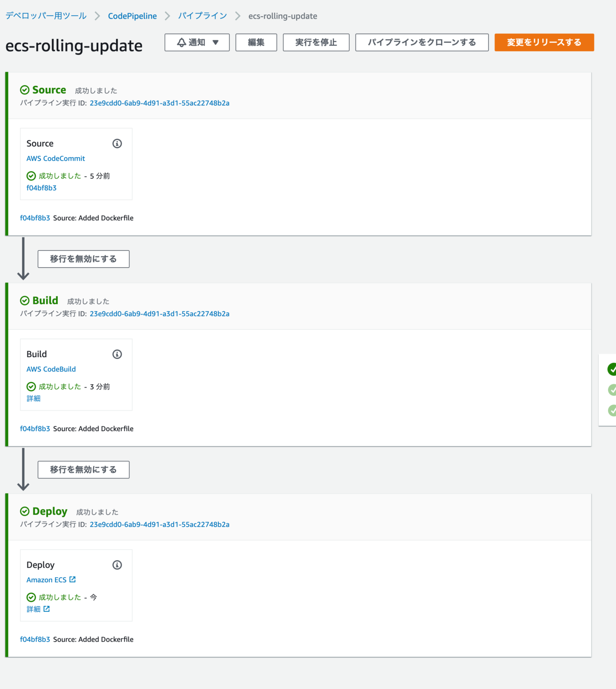Open the Deploy action info icon
616x689 pixels.
(117, 565)
